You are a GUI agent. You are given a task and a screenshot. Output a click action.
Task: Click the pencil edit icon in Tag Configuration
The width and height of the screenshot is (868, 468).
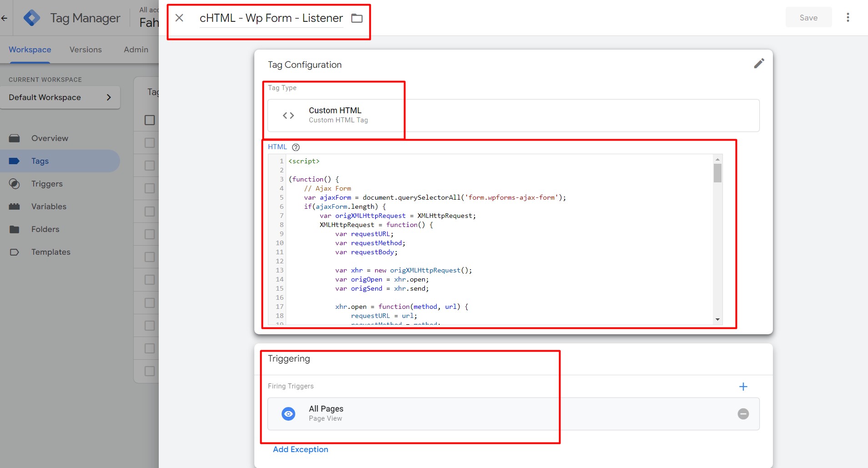tap(759, 63)
